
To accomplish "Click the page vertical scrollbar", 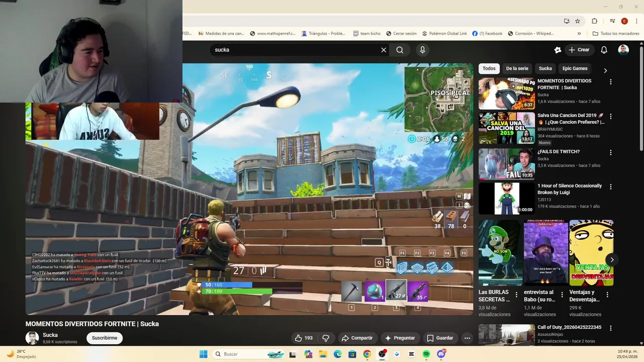I will (641, 98).
